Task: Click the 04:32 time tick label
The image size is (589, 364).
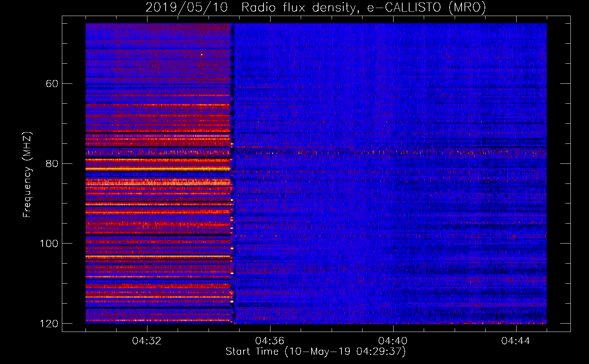Action: [x=147, y=341]
